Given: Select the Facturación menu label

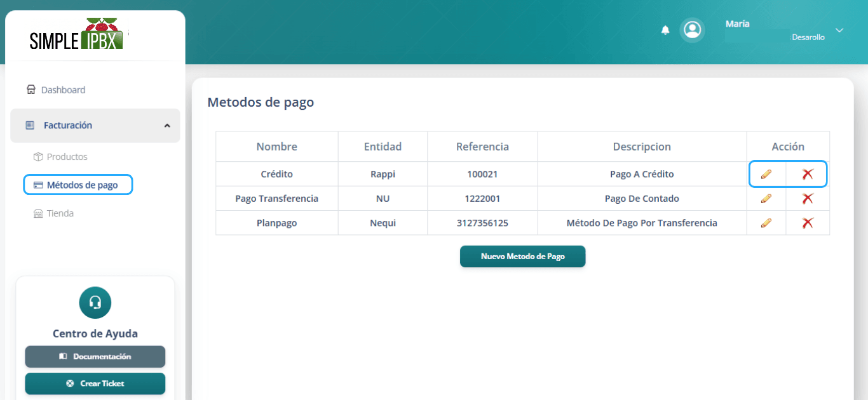Looking at the screenshot, I should pyautogui.click(x=68, y=126).
